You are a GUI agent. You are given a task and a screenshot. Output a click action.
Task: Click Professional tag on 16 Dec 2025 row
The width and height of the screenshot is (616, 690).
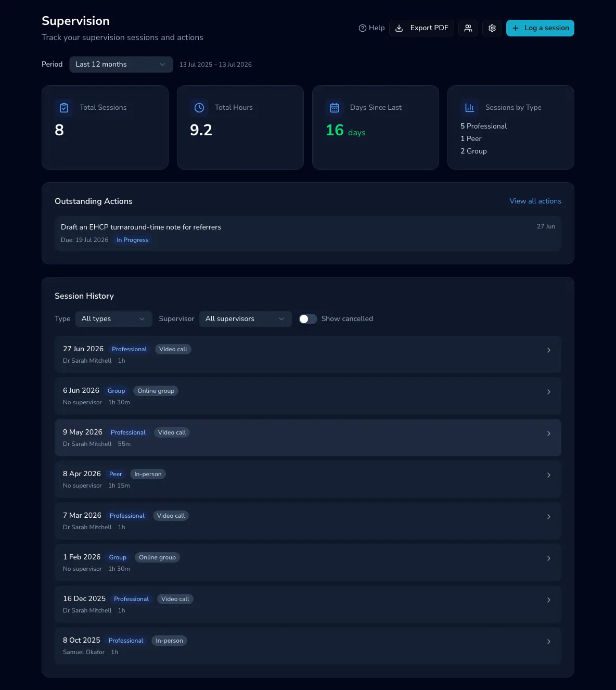coord(131,599)
